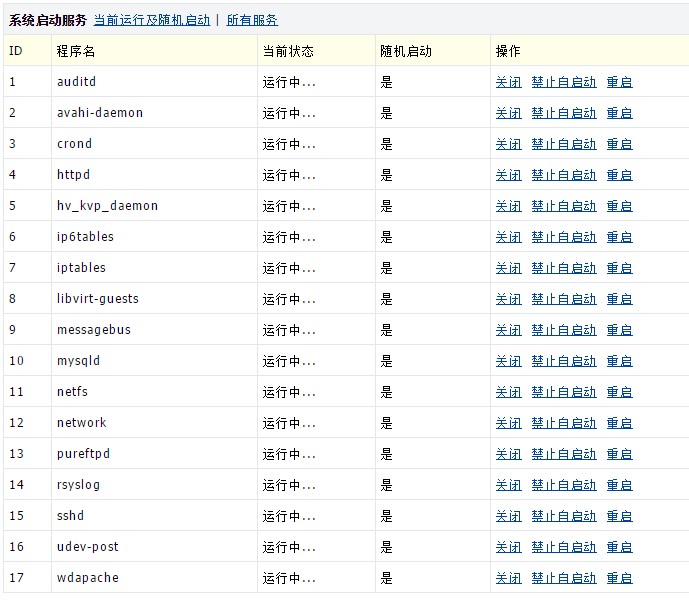Restart pureftpd
The width and height of the screenshot is (689, 603).
[x=619, y=454]
